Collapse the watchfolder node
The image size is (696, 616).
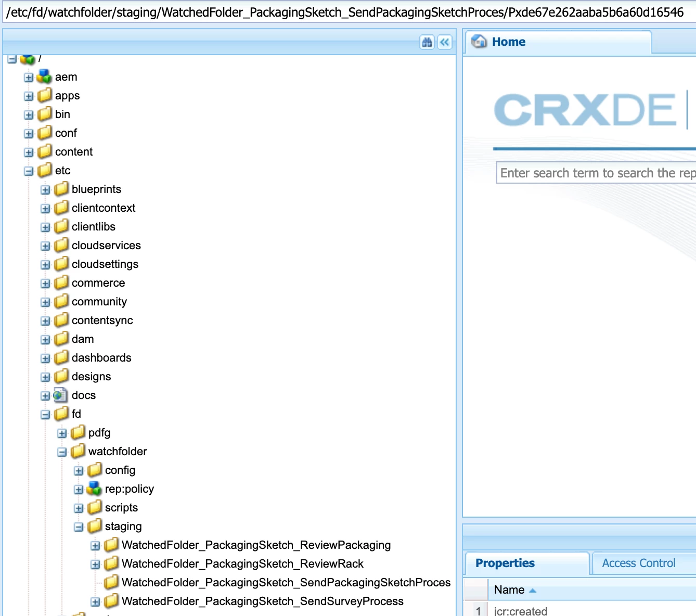click(62, 452)
